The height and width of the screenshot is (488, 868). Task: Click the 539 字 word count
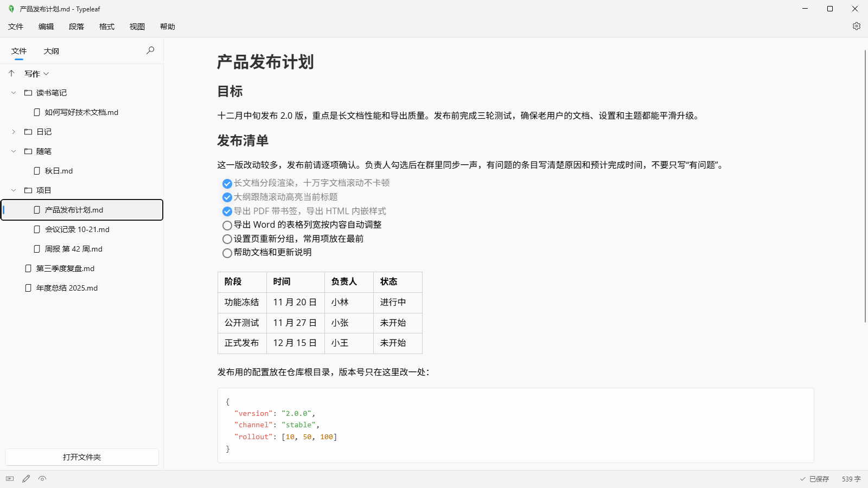click(851, 479)
